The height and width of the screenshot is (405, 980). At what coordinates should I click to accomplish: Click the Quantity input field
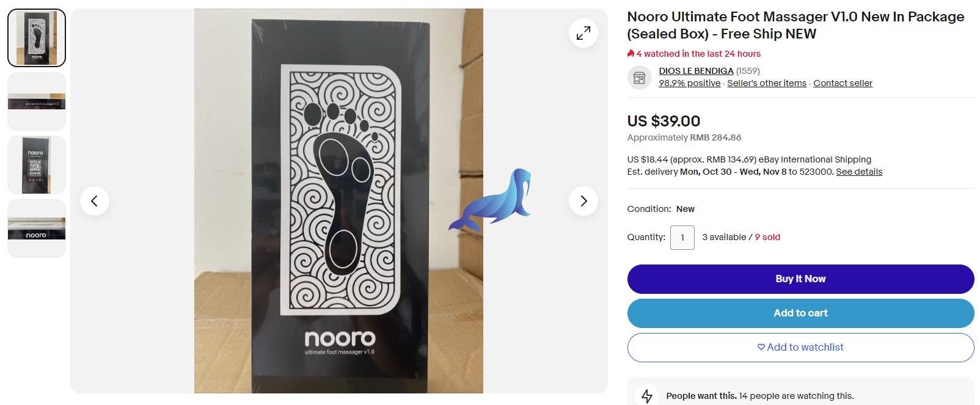pyautogui.click(x=682, y=238)
